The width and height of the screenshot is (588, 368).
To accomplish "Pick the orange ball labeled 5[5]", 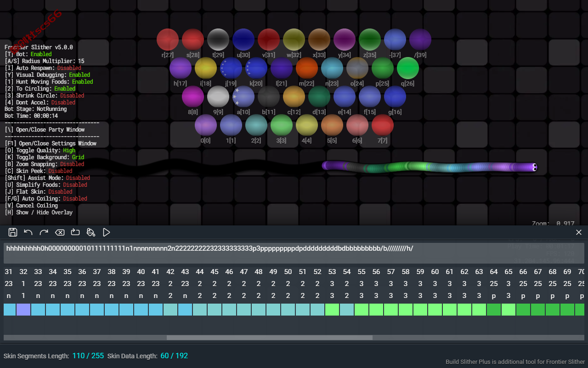I will (x=332, y=125).
